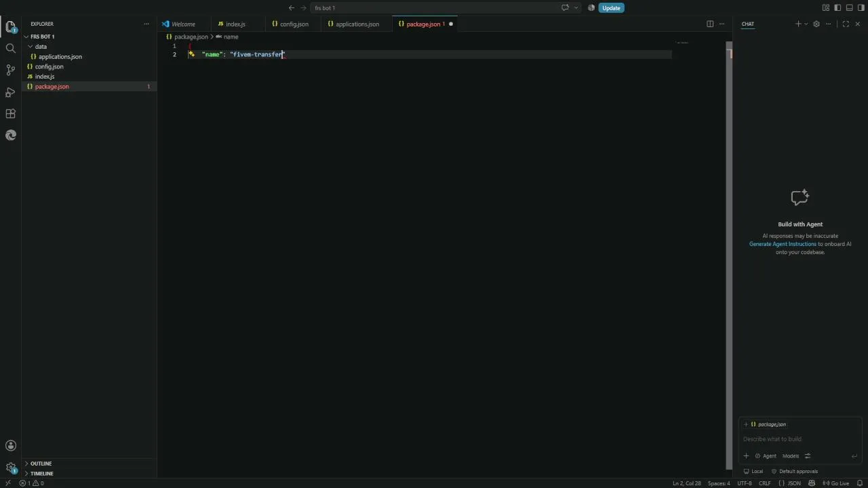
Task: Click the Copilot status icon beside Update
Action: point(591,8)
